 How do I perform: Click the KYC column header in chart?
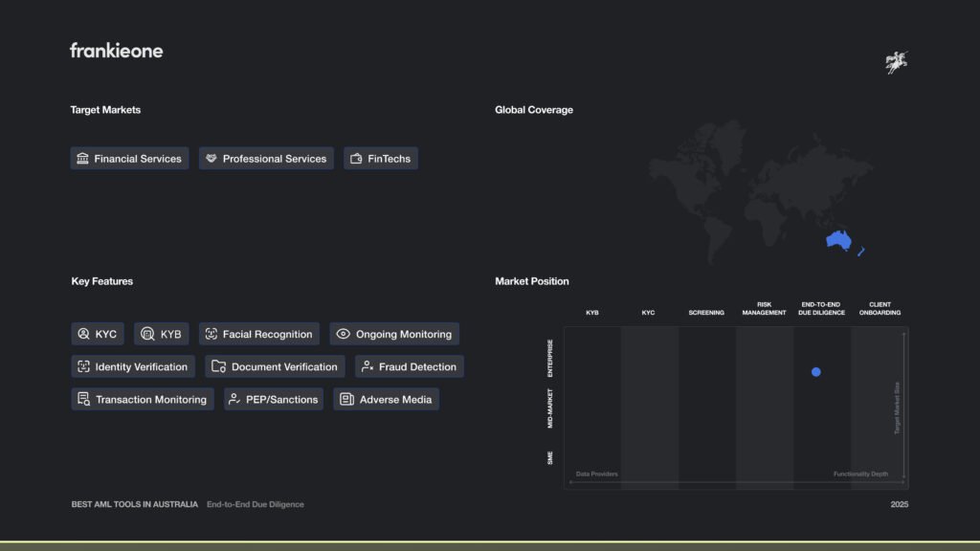pos(648,313)
